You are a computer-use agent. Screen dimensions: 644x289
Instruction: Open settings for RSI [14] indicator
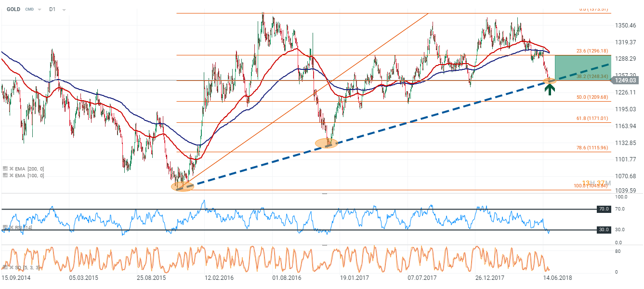coord(5,226)
